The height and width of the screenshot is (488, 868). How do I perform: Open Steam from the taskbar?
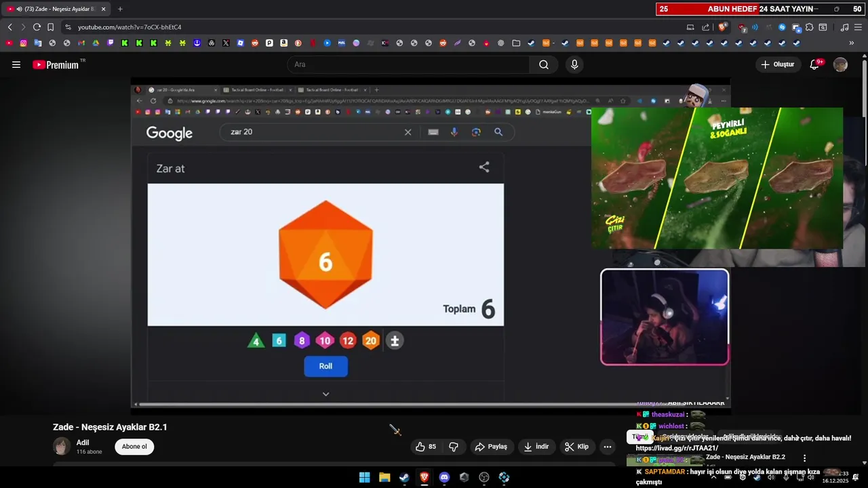pyautogui.click(x=404, y=477)
